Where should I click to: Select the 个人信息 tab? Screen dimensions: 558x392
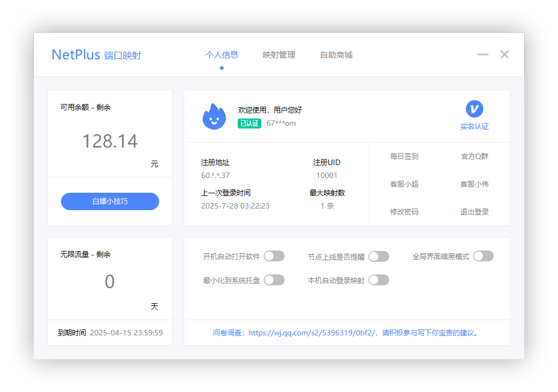pos(222,54)
